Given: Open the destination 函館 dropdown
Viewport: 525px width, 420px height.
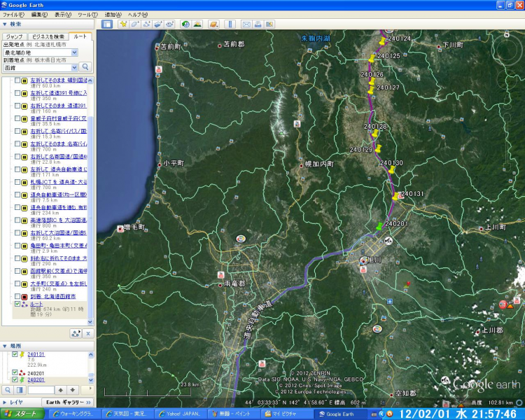Looking at the screenshot, I should [75, 68].
